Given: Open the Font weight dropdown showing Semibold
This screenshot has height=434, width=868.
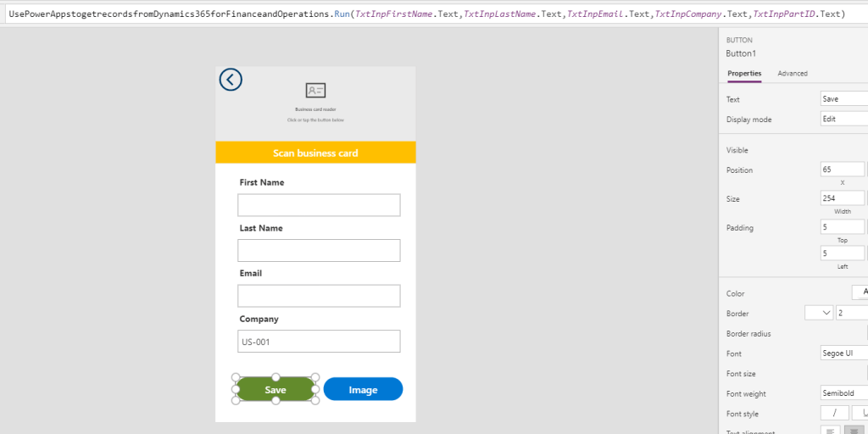Looking at the screenshot, I should pos(843,393).
